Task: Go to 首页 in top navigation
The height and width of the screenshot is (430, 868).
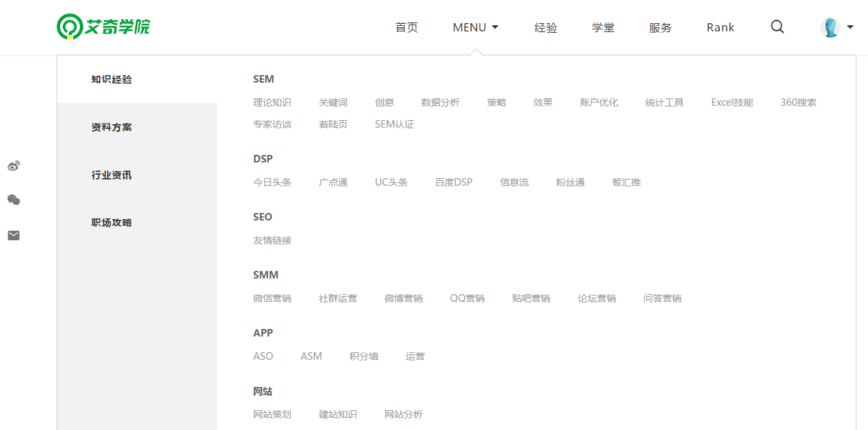Action: click(x=407, y=27)
